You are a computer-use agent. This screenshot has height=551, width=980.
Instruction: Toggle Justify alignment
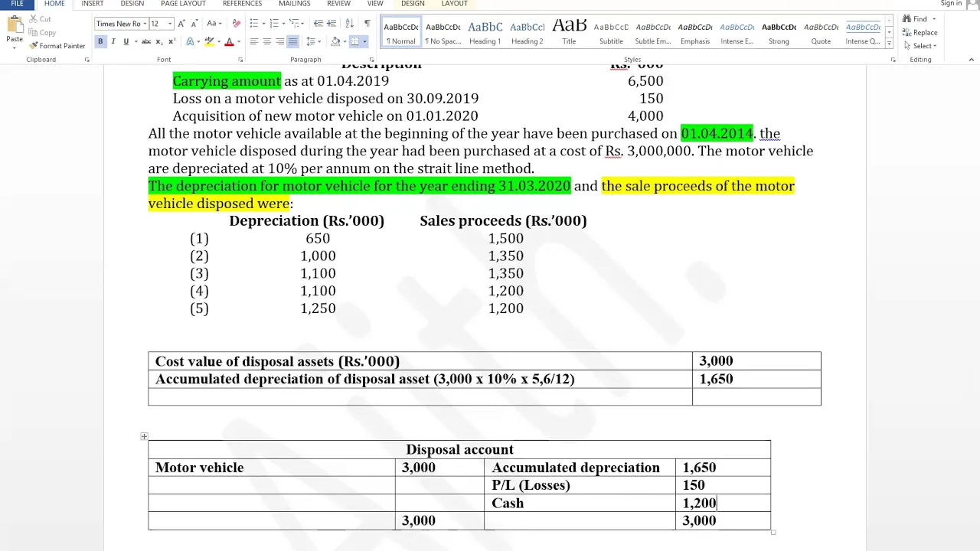[292, 41]
